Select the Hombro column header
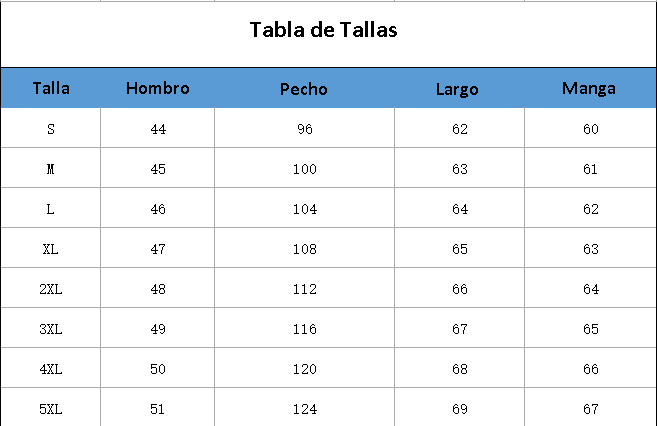 (157, 88)
